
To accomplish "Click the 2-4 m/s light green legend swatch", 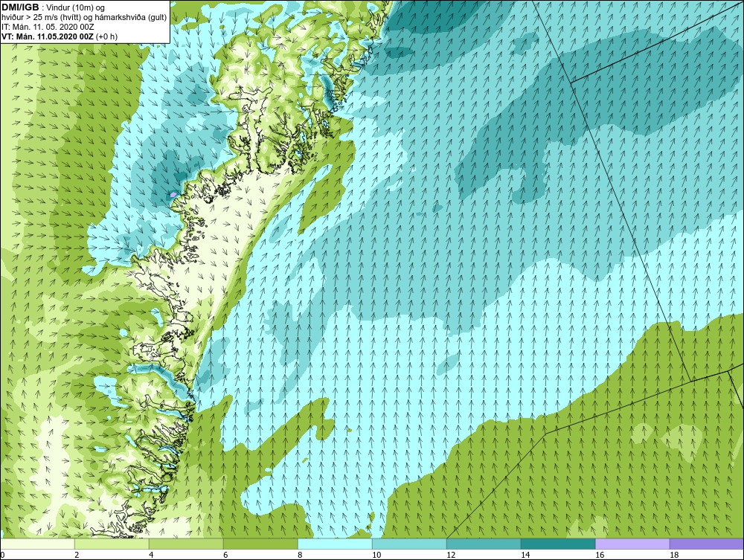I will [x=112, y=544].
